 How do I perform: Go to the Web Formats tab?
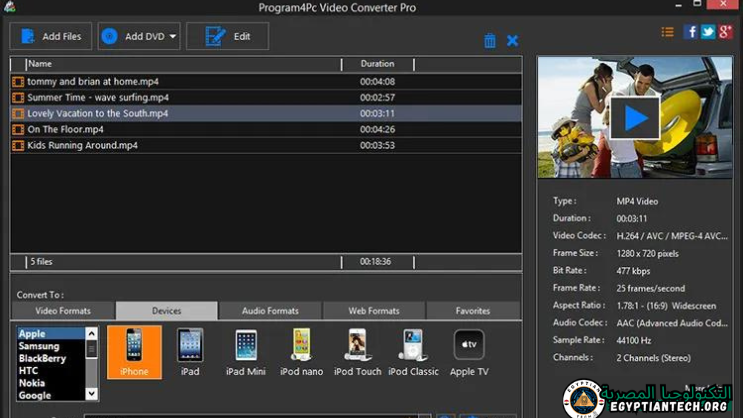[x=373, y=311]
